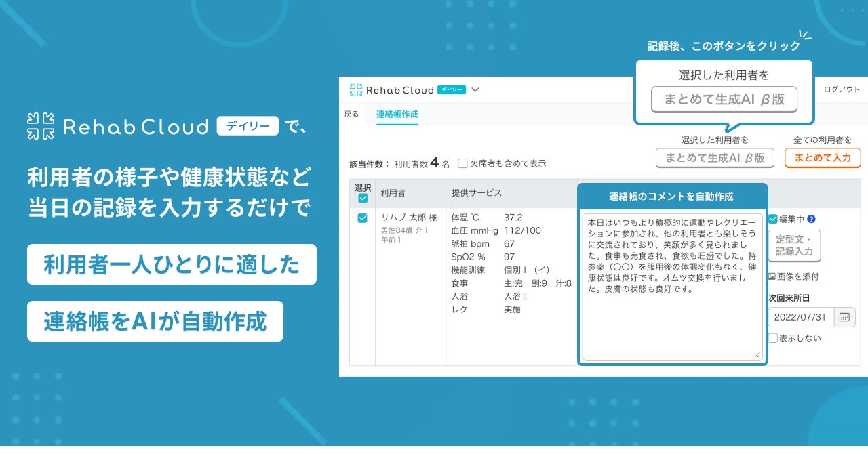This screenshot has height=454, width=868.
Task: Check the 表示しない checkbox
Action: [x=773, y=337]
